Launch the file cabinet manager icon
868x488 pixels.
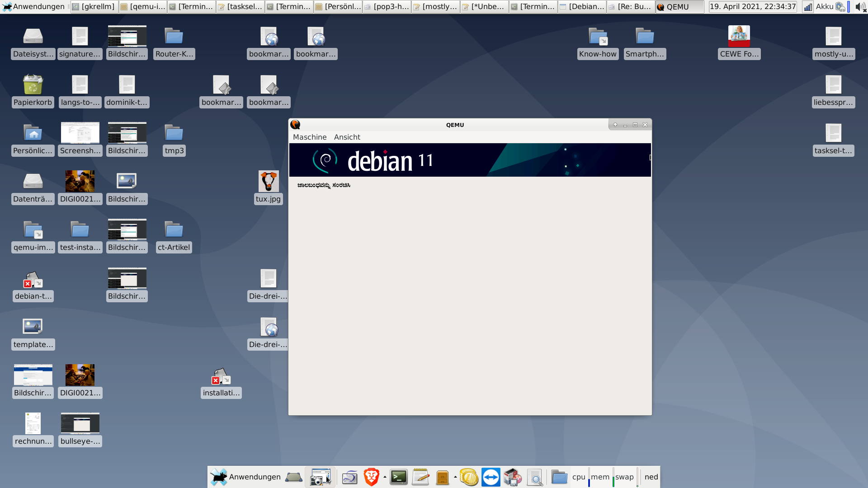coord(443,477)
